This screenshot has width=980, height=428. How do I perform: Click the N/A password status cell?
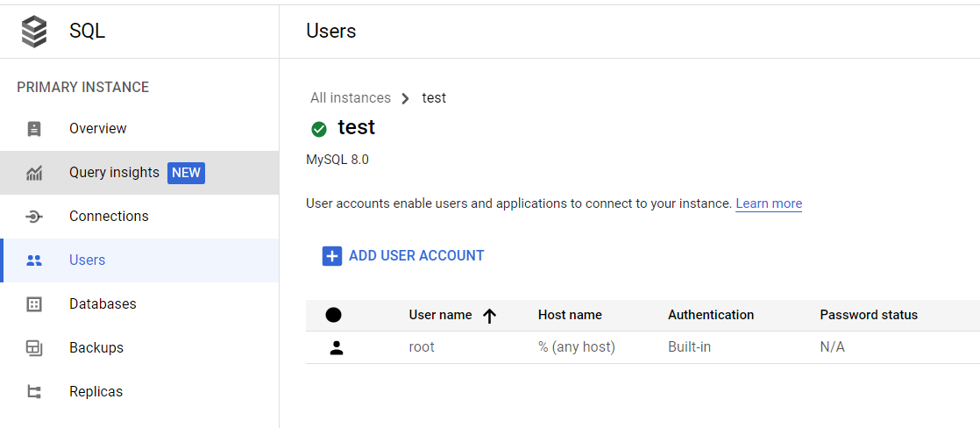(x=833, y=347)
